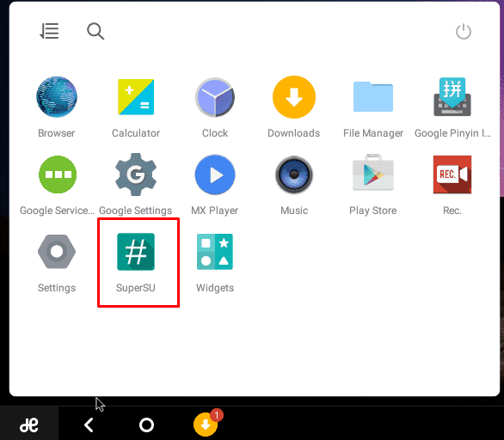The width and height of the screenshot is (504, 440).
Task: Launch SuperSU
Action: [136, 252]
